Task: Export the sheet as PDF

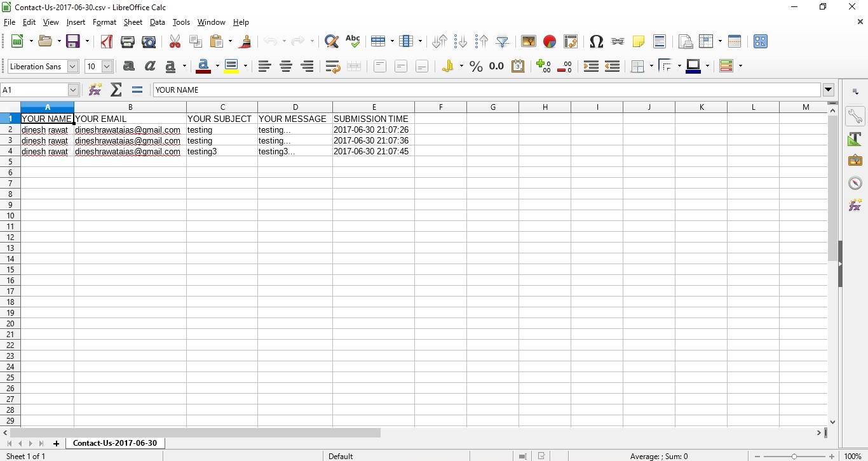Action: pyautogui.click(x=106, y=42)
